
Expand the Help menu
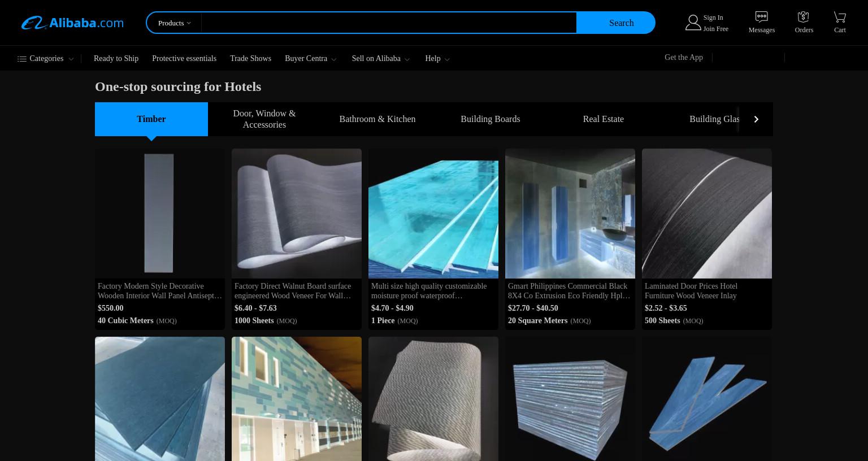437,59
